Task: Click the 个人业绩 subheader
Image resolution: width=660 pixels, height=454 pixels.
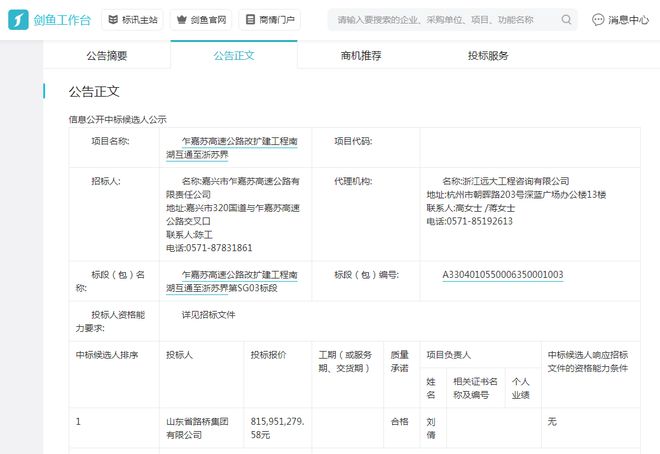Action: 521,388
